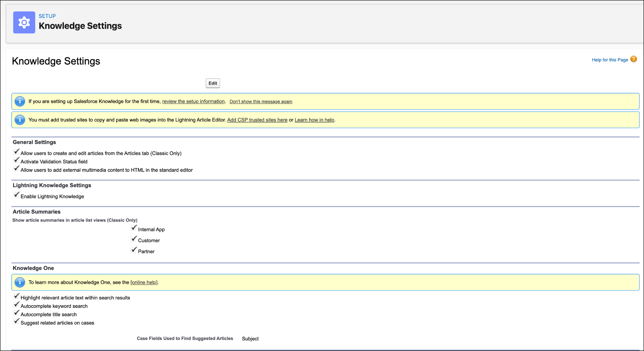This screenshot has height=351, width=644.
Task: Click the Partner checkmark
Action: click(134, 250)
